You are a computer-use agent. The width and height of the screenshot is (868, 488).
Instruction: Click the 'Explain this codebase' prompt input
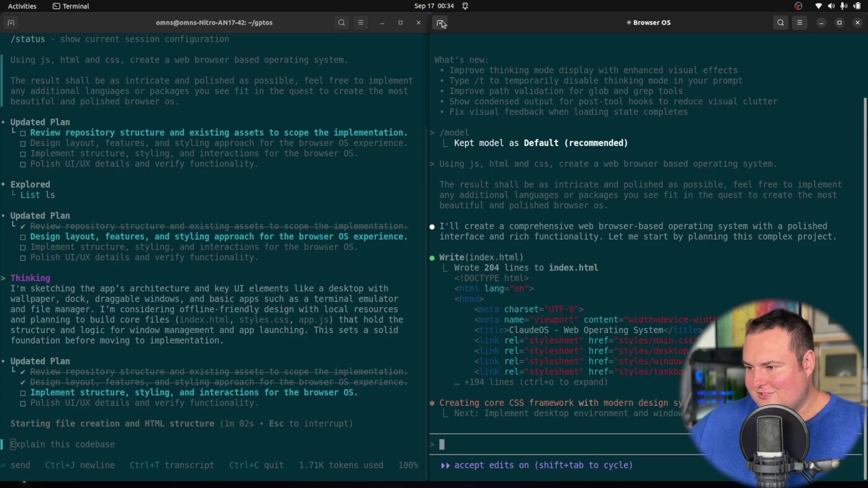tap(212, 445)
